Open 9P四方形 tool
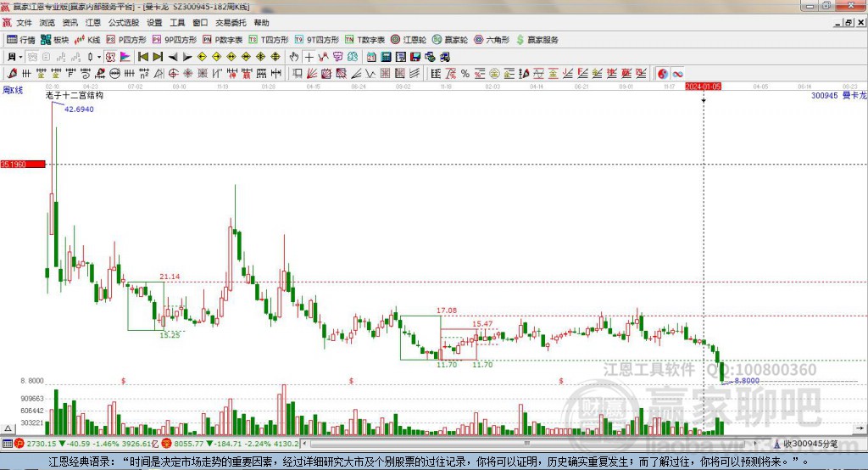This screenshot has width=868, height=470. [x=175, y=40]
